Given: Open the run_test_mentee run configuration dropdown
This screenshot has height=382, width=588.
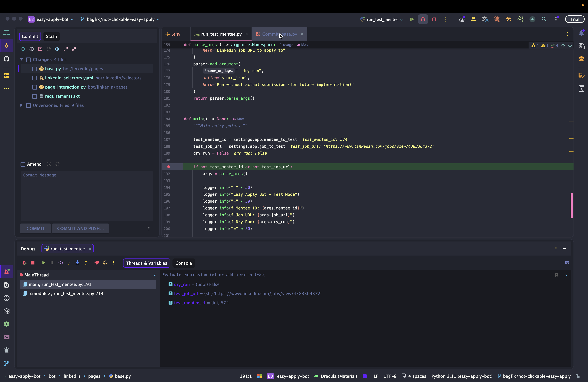Looking at the screenshot, I should click(382, 19).
